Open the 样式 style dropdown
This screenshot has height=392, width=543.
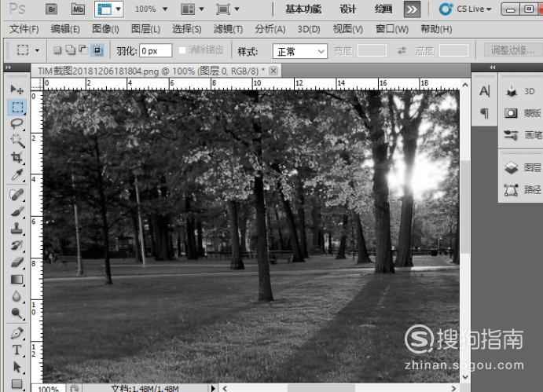[300, 51]
